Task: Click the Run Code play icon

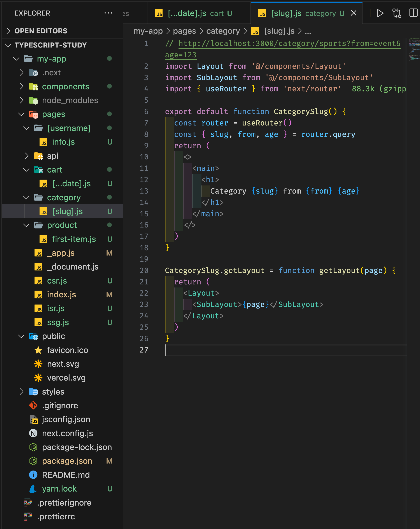Action: pos(380,13)
